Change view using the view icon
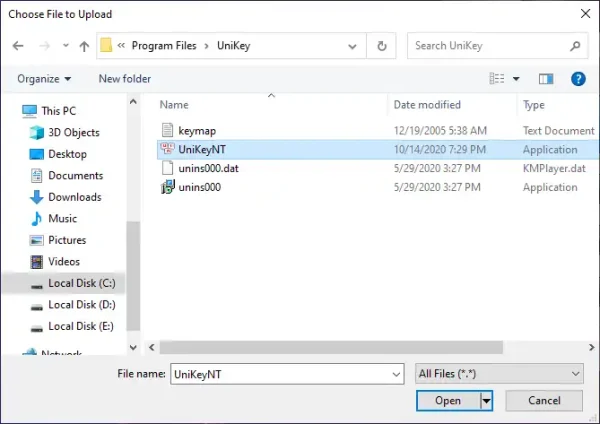Screen dimensions: 600x424 (x=497, y=79)
